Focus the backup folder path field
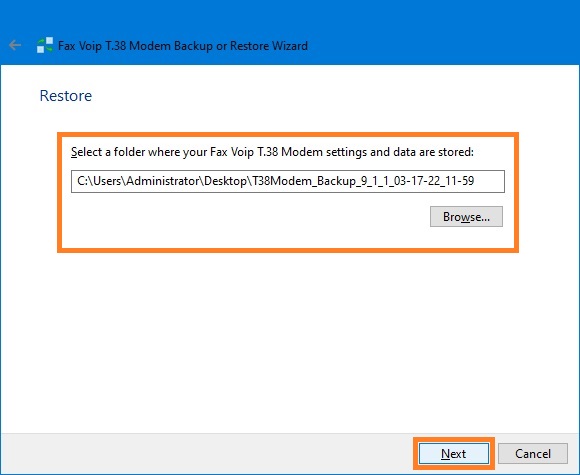This screenshot has width=580, height=475. pyautogui.click(x=288, y=181)
